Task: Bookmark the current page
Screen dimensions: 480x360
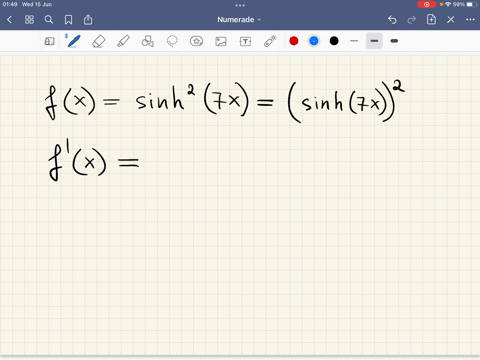Action: tap(68, 20)
